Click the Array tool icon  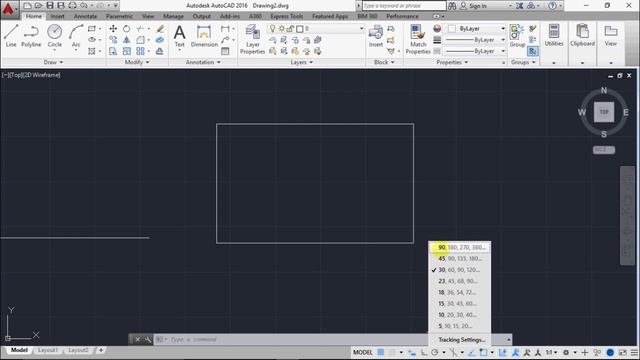pyautogui.click(x=140, y=51)
